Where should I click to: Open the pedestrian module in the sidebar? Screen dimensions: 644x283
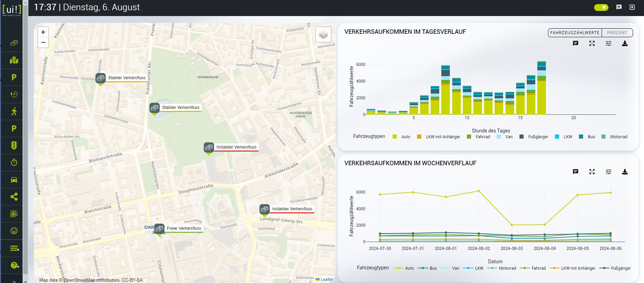14,112
